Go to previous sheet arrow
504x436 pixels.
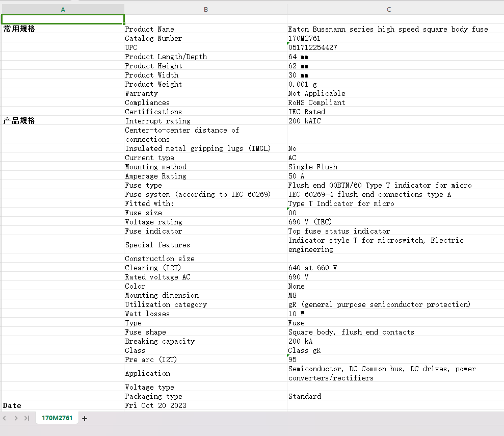[x=5, y=418]
